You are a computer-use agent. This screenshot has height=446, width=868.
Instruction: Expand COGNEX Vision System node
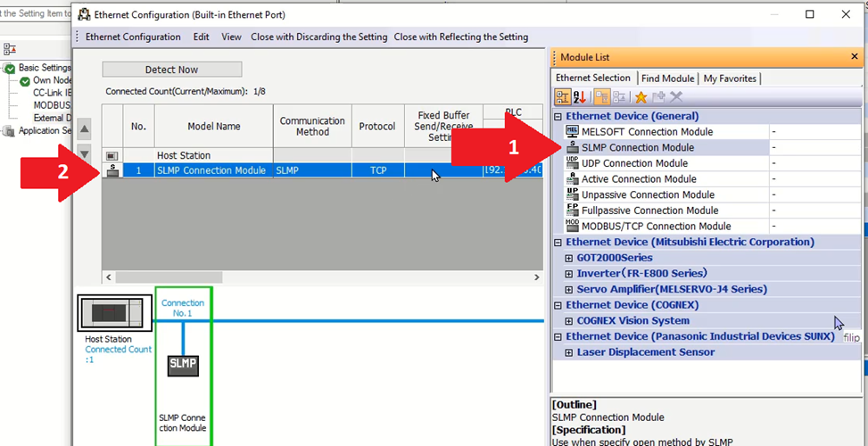coord(568,321)
